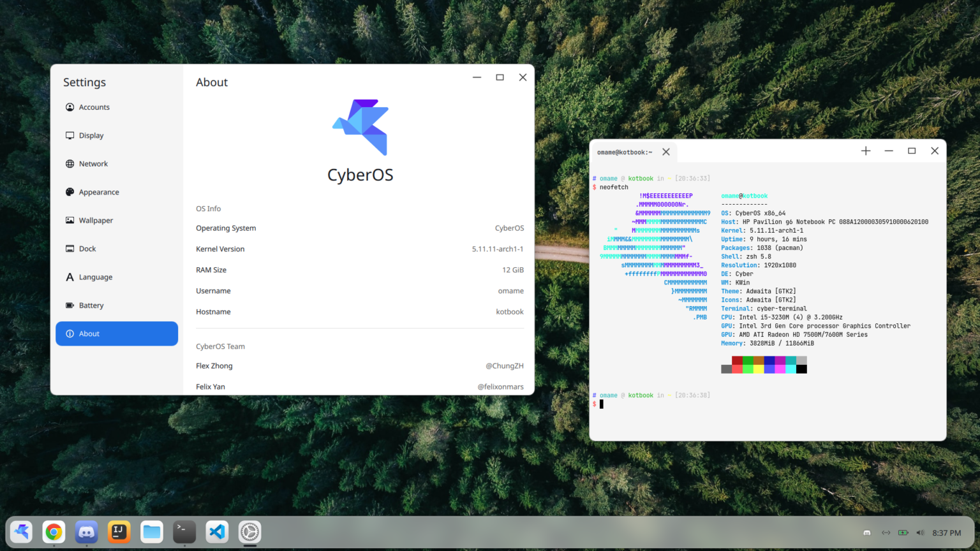Open Language settings in sidebar
980x551 pixels.
(96, 277)
